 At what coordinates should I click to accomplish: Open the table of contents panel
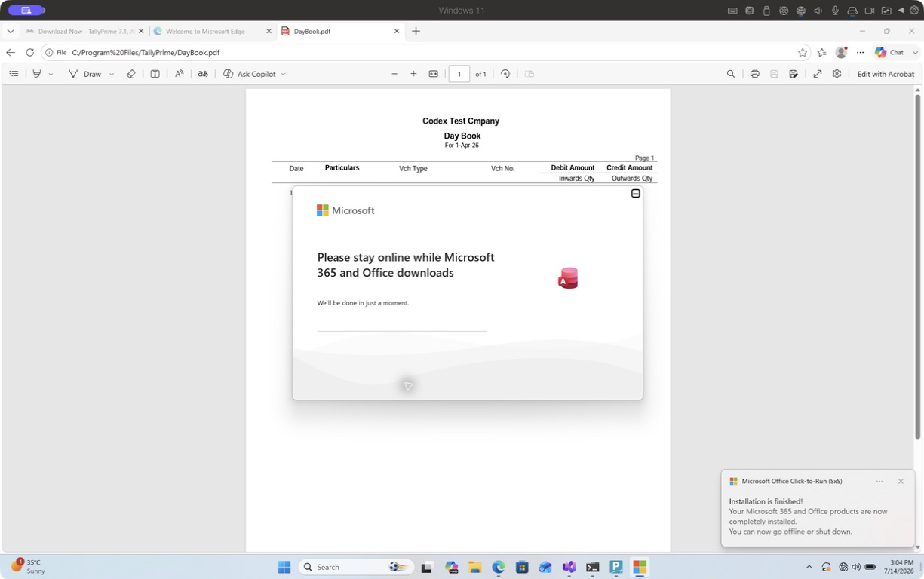coord(14,74)
